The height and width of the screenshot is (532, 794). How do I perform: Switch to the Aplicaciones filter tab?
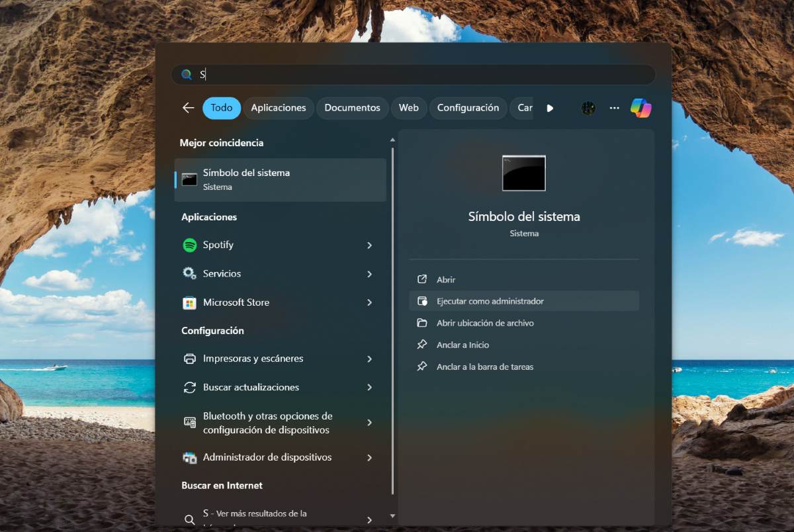[279, 108]
